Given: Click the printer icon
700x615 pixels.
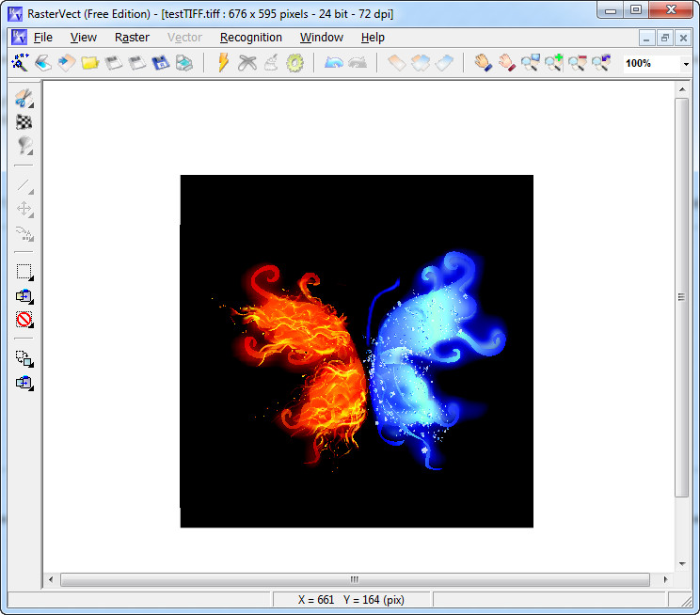Looking at the screenshot, I should point(183,63).
